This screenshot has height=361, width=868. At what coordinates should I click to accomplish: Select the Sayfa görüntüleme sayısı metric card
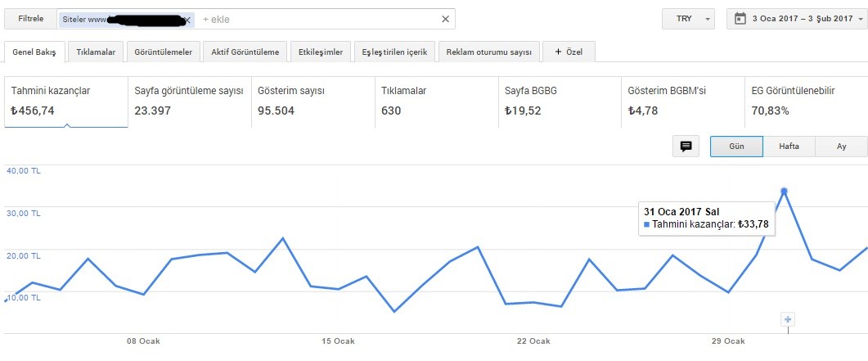tap(190, 102)
